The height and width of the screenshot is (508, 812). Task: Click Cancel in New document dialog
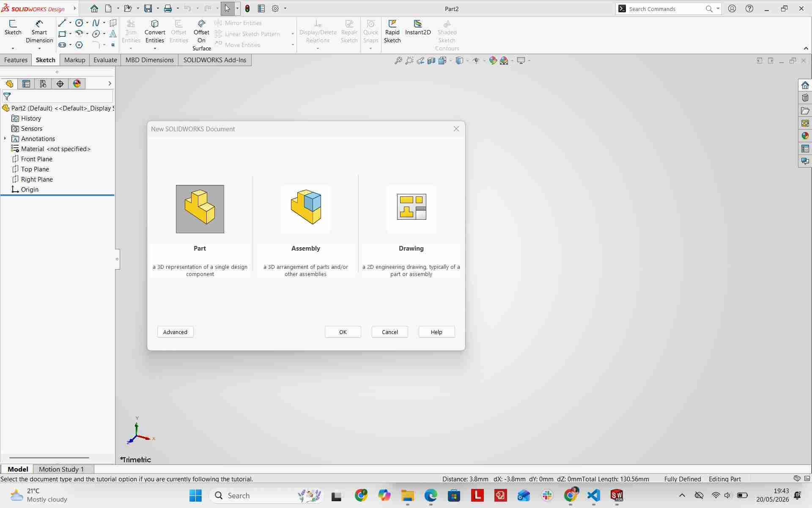(x=390, y=332)
